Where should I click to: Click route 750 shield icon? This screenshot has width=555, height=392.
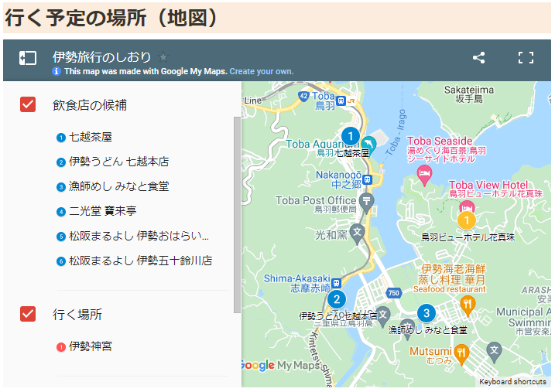(x=393, y=293)
